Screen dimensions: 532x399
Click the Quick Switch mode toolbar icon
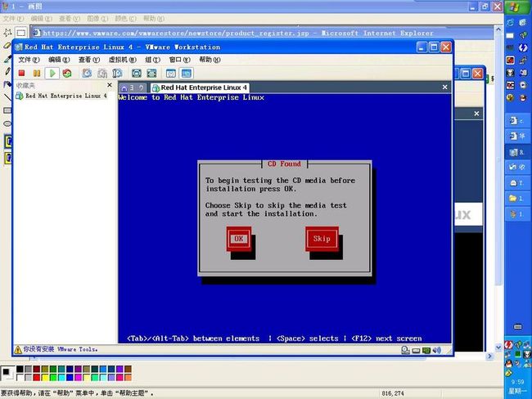coord(151,74)
